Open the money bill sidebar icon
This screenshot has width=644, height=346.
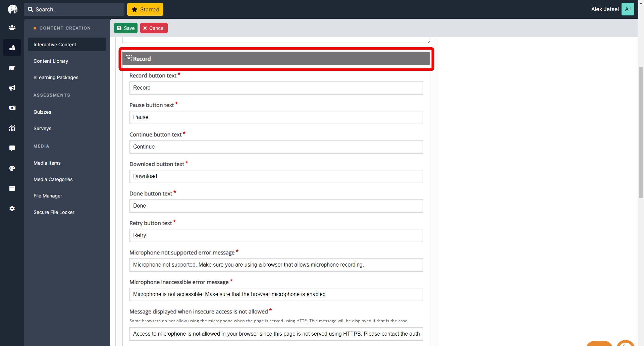click(12, 108)
